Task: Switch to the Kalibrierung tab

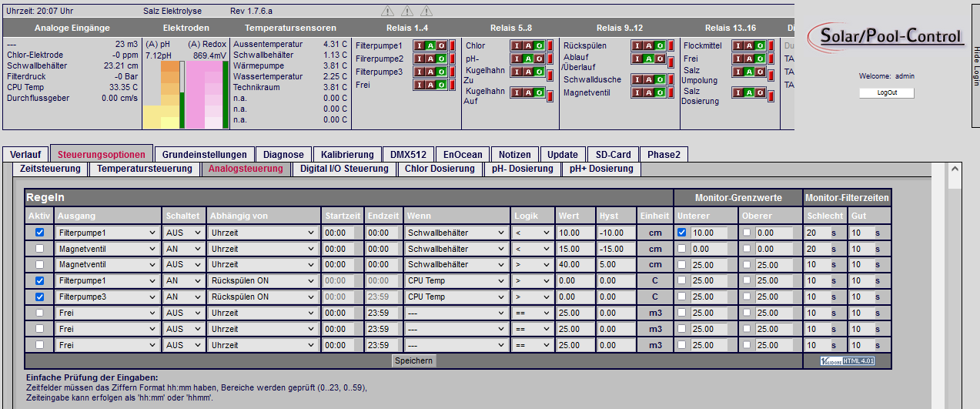Action: point(347,154)
